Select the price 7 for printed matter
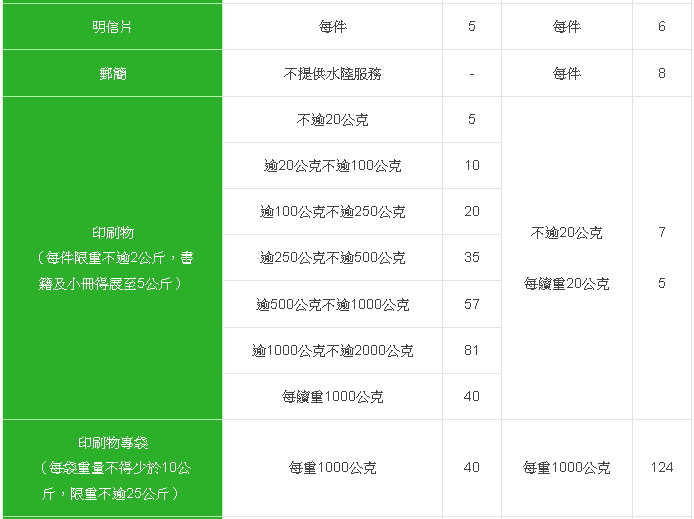This screenshot has height=519, width=694. click(x=661, y=233)
